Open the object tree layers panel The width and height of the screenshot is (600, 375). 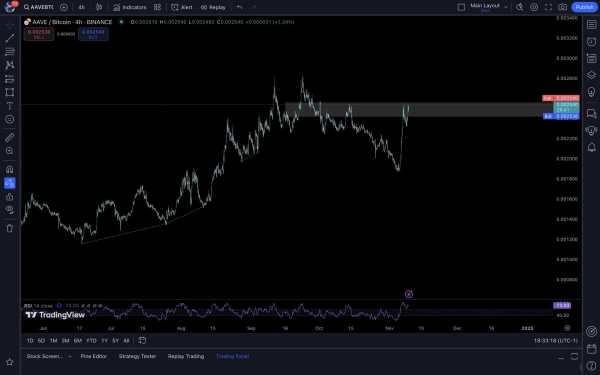pos(592,75)
